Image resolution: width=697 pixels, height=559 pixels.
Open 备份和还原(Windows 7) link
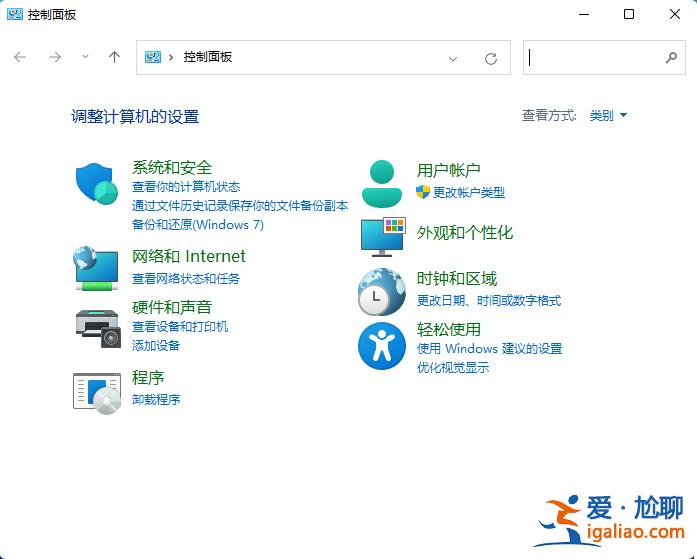click(198, 224)
